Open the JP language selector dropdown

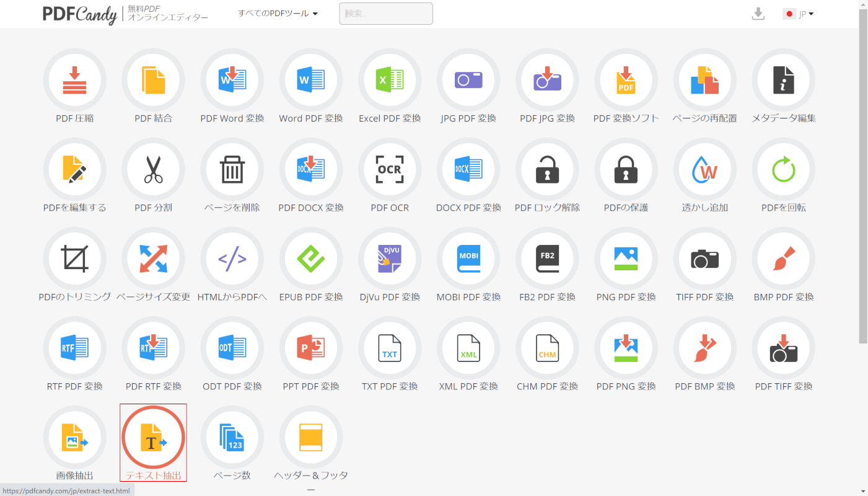[799, 14]
